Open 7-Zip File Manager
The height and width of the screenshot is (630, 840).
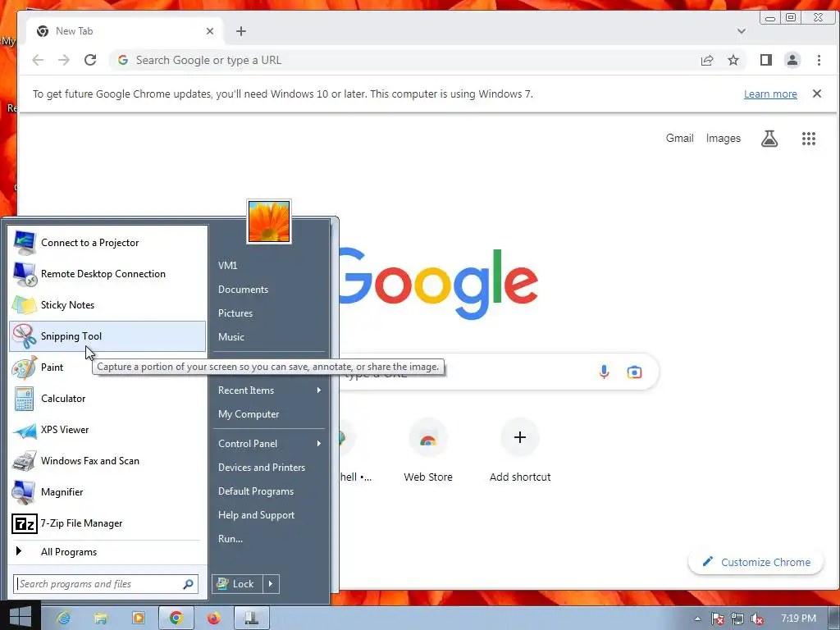click(x=107, y=523)
